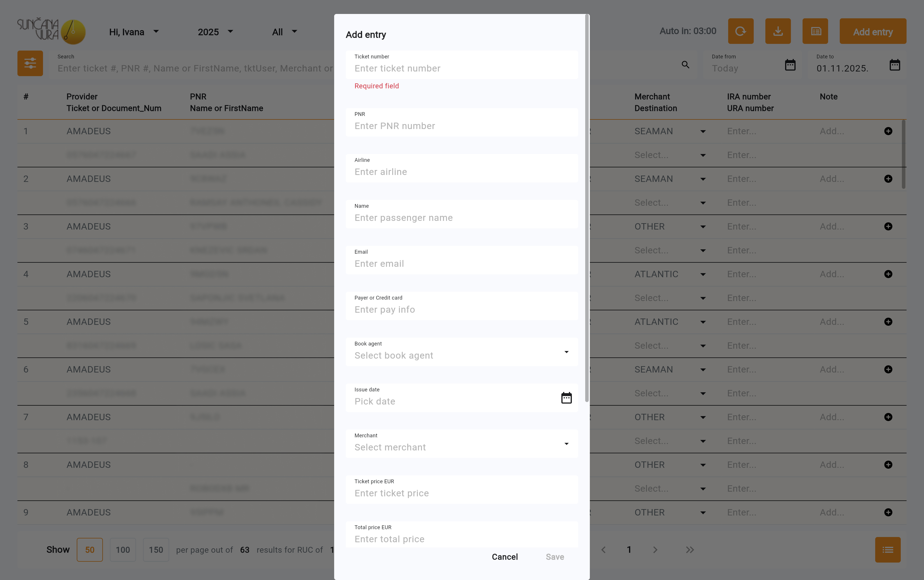924x580 pixels.
Task: Click the plus icon on row 3
Action: click(x=888, y=226)
